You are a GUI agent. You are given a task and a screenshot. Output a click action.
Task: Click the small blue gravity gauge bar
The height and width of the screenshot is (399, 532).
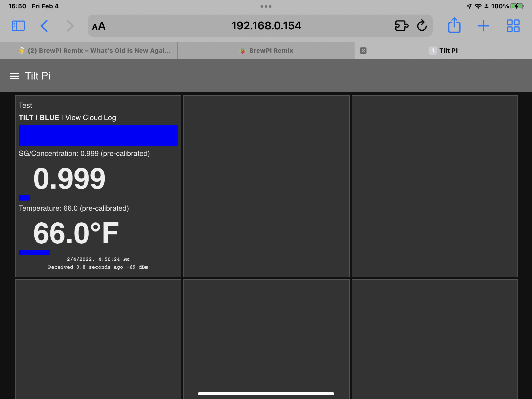24,198
